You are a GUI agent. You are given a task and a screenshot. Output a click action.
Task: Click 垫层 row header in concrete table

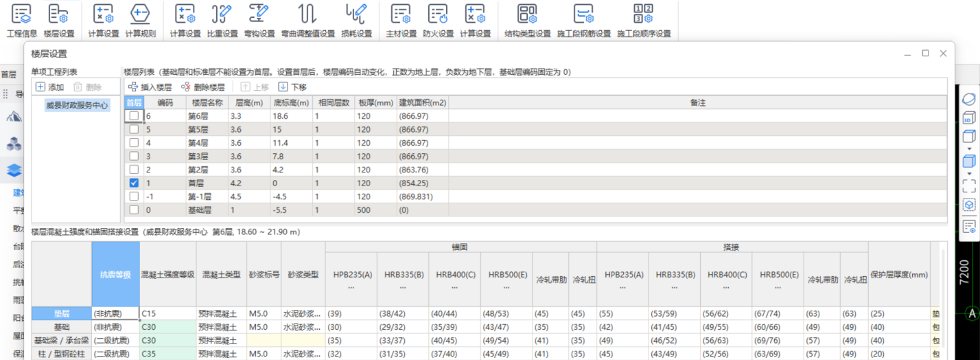coord(62,313)
